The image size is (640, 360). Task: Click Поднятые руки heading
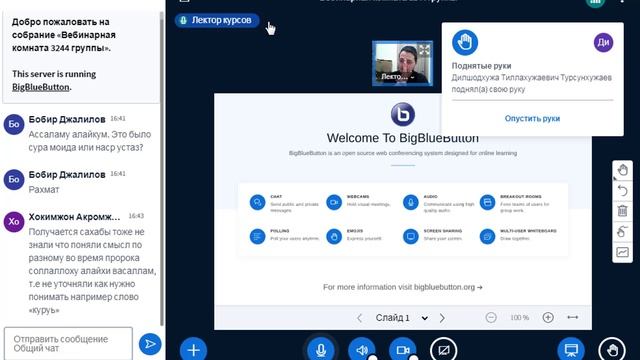481,66
